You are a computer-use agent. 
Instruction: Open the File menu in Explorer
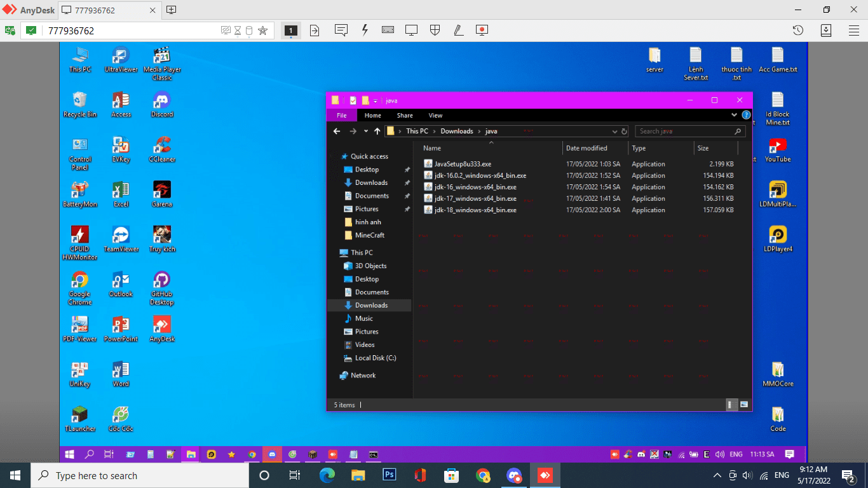(342, 116)
